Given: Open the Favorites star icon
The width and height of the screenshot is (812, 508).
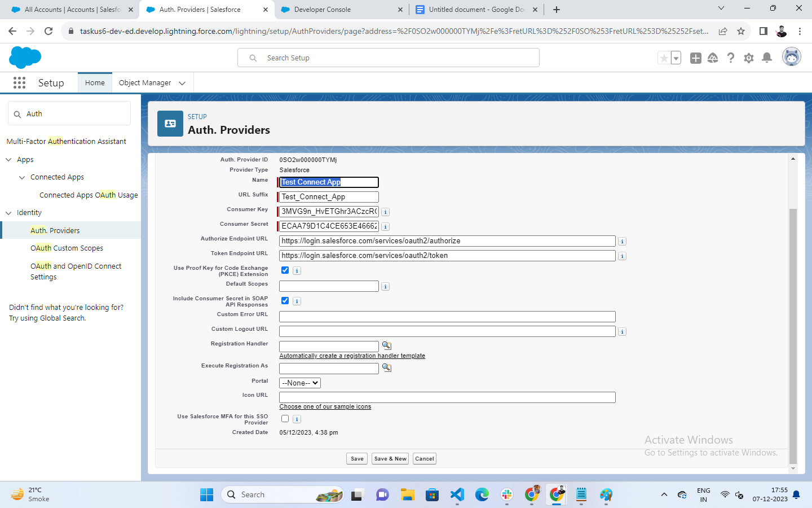Looking at the screenshot, I should pos(664,58).
